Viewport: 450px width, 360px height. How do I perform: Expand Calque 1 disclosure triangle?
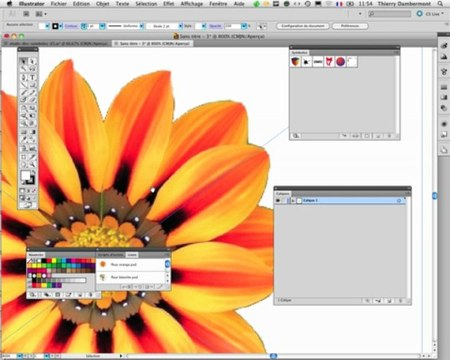293,201
